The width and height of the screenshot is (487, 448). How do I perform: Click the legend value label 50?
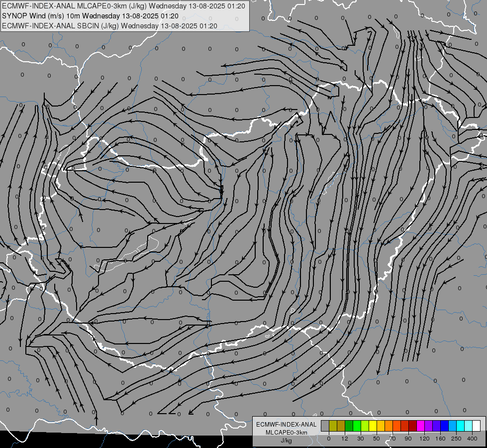click(377, 439)
